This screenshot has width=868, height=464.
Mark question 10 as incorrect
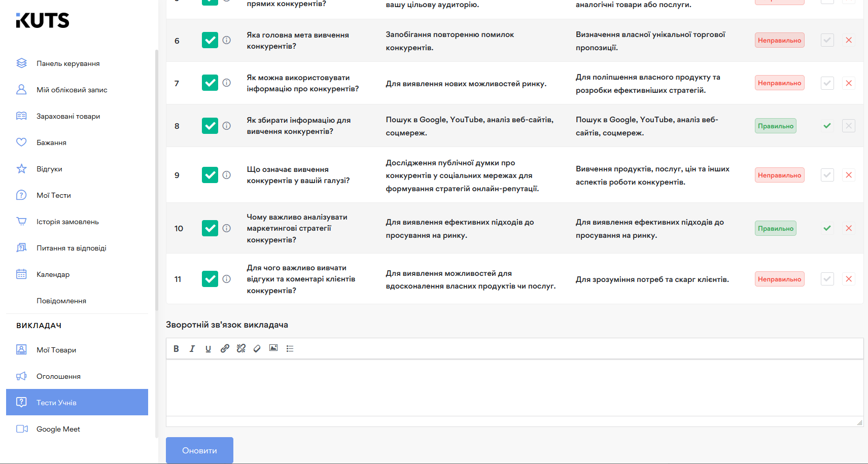848,228
